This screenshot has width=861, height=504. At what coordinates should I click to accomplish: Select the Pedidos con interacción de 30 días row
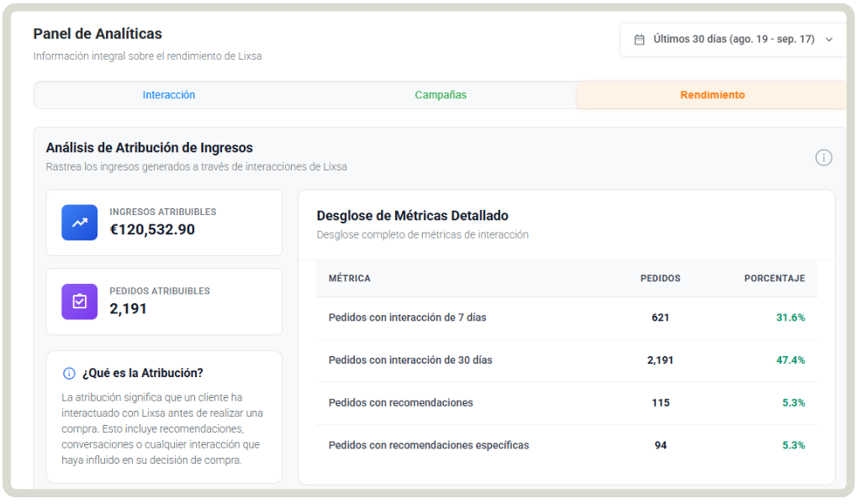click(410, 360)
